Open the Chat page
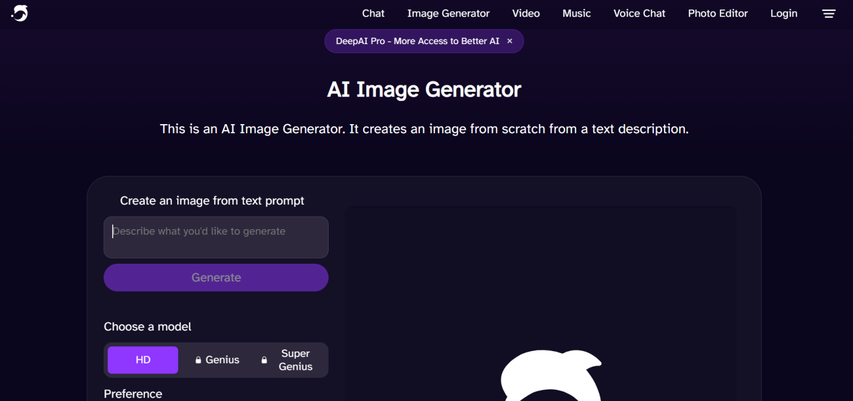The image size is (853, 401). click(373, 14)
